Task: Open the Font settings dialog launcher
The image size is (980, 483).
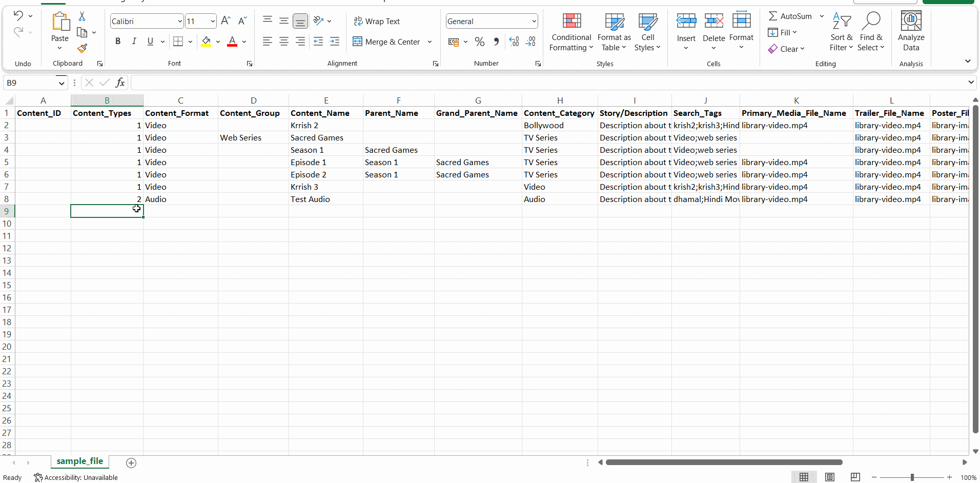Action: [x=250, y=64]
